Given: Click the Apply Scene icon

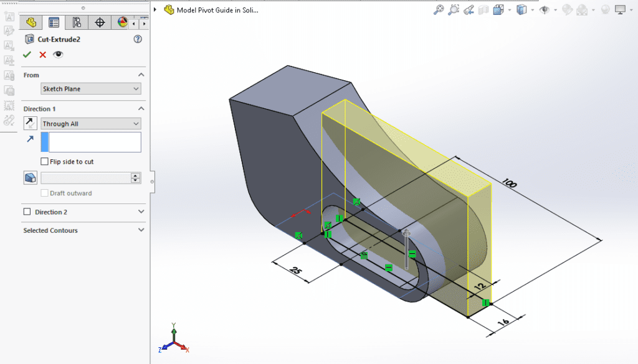Looking at the screenshot, I should [583, 10].
